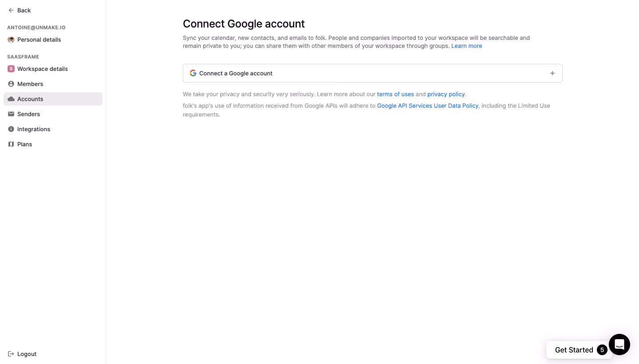Open Personal details settings

tap(53, 39)
